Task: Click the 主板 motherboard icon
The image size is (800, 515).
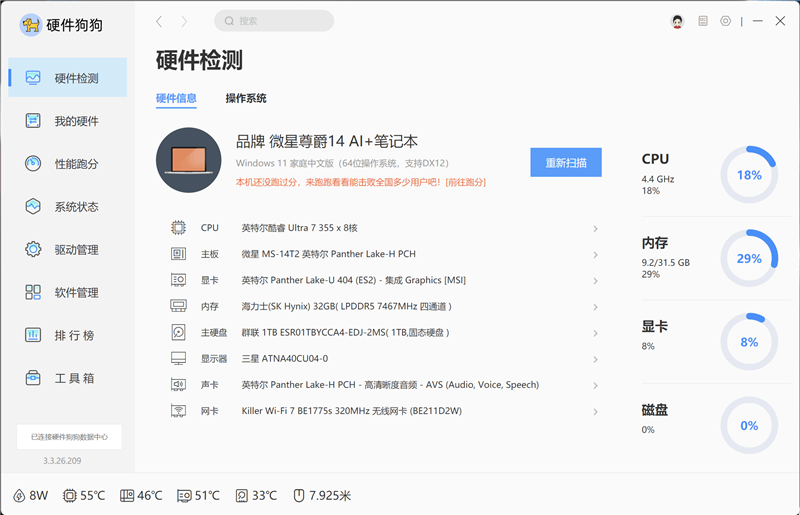Action: (178, 254)
